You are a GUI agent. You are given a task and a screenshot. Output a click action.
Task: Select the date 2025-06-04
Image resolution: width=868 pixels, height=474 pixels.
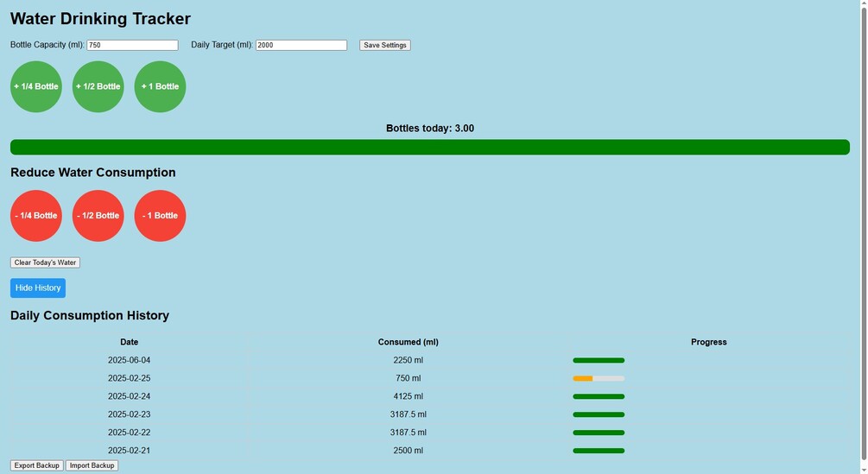point(129,361)
